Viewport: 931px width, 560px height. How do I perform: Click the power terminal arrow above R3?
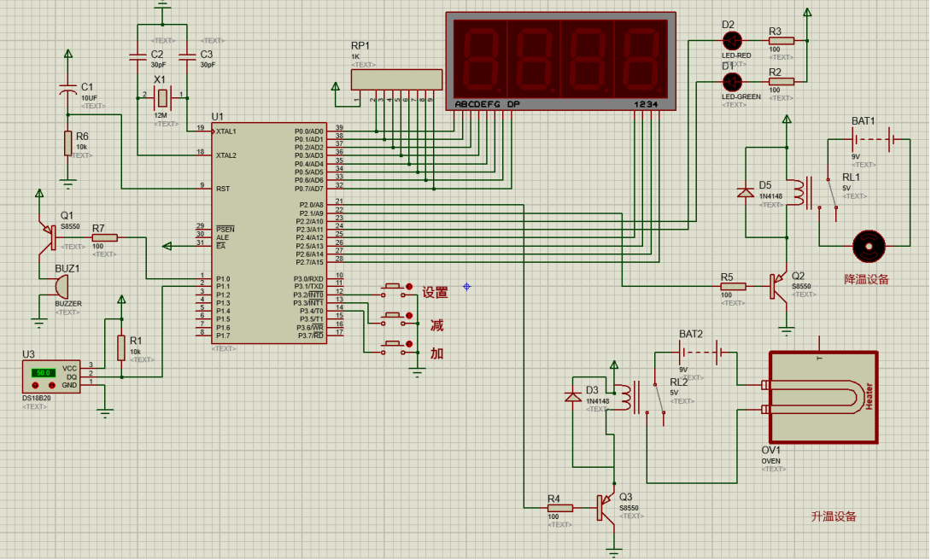coord(807,13)
